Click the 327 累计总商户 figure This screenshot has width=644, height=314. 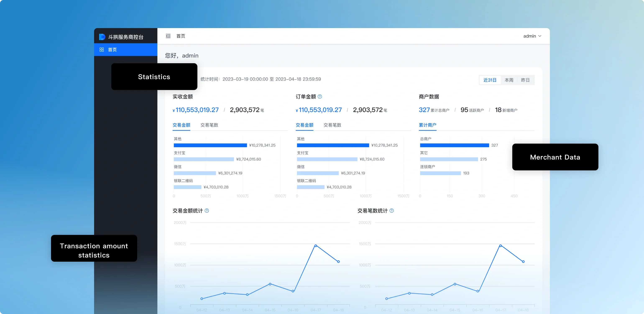click(x=424, y=110)
